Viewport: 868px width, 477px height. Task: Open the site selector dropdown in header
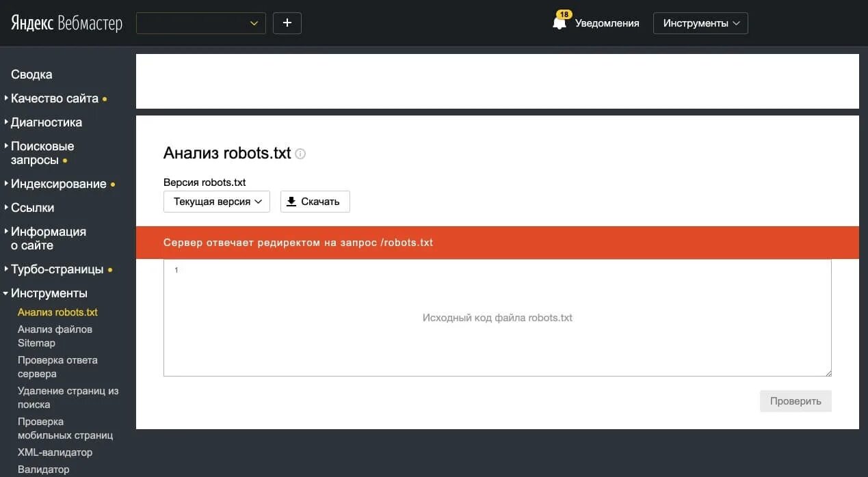tap(201, 23)
